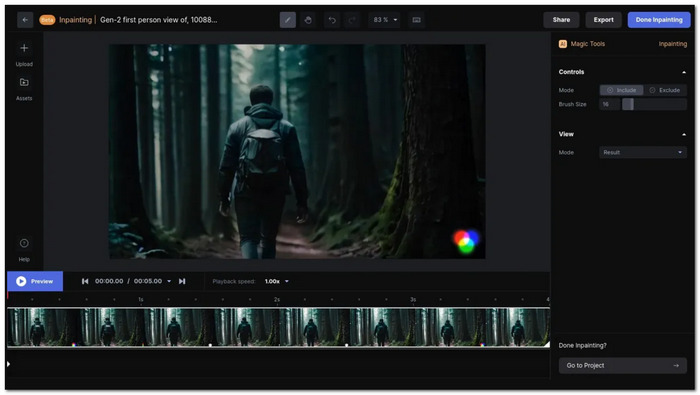The width and height of the screenshot is (700, 395).
Task: Click the Beta badge
Action: pos(47,20)
